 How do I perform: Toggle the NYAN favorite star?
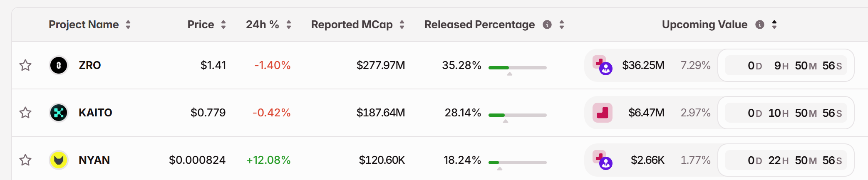pyautogui.click(x=25, y=160)
